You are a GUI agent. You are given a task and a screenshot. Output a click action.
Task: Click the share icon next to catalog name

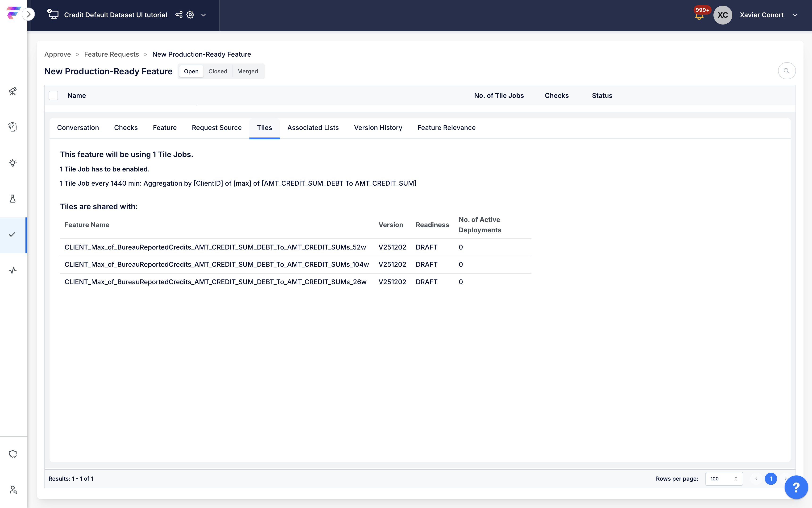tap(179, 15)
